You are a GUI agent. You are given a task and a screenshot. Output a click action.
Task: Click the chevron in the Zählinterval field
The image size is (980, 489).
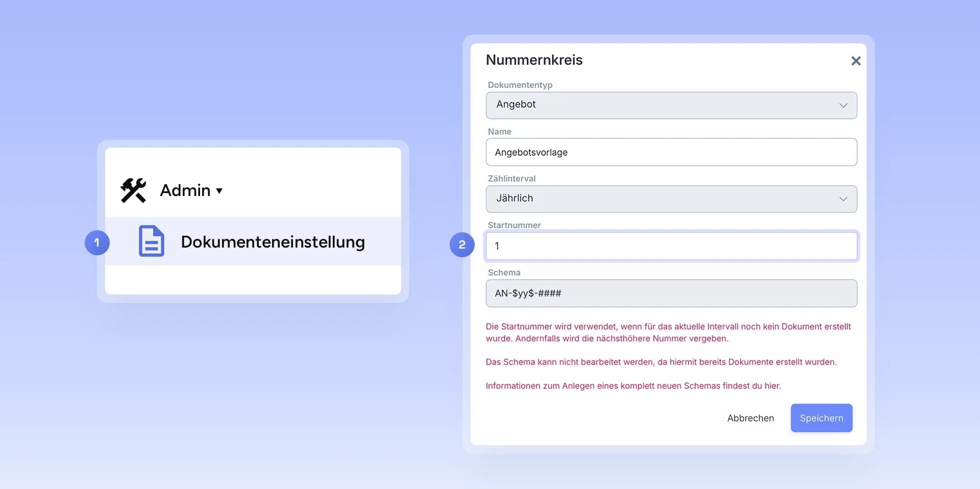click(x=843, y=199)
